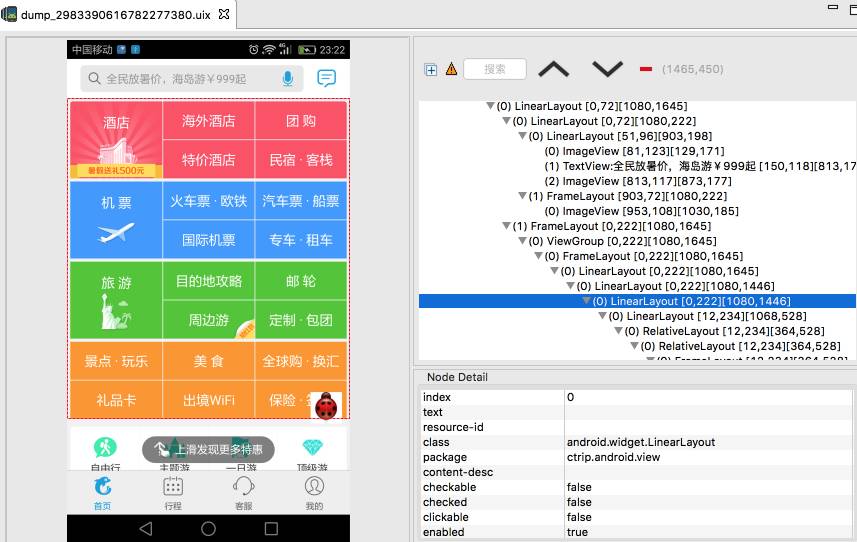Click the clickable row's false value
This screenshot has width=857, height=542.
[x=579, y=517]
